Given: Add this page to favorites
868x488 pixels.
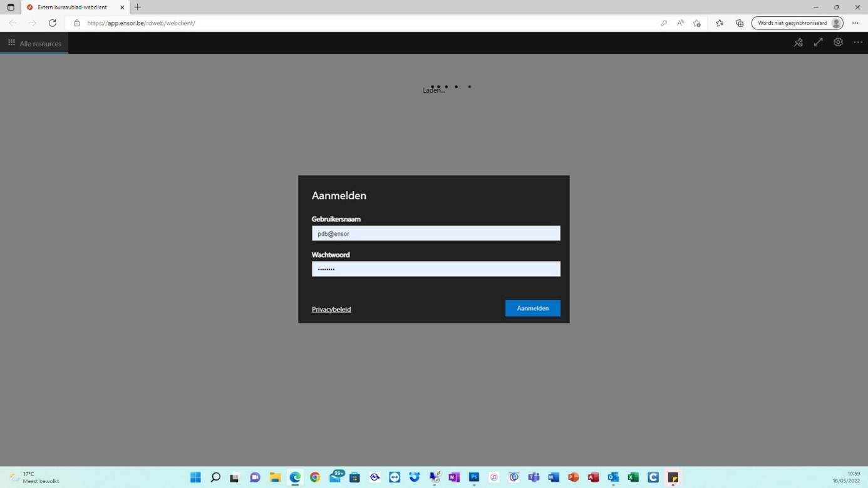Looking at the screenshot, I should click(697, 23).
